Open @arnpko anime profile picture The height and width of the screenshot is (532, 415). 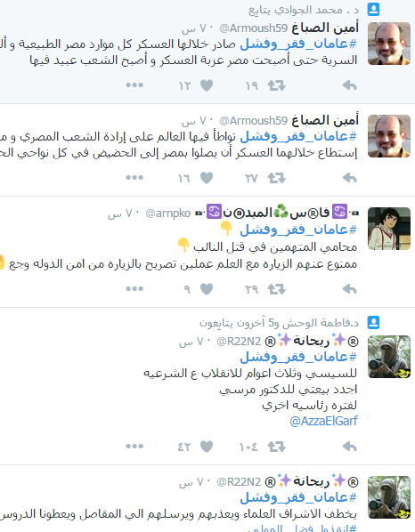(x=389, y=229)
